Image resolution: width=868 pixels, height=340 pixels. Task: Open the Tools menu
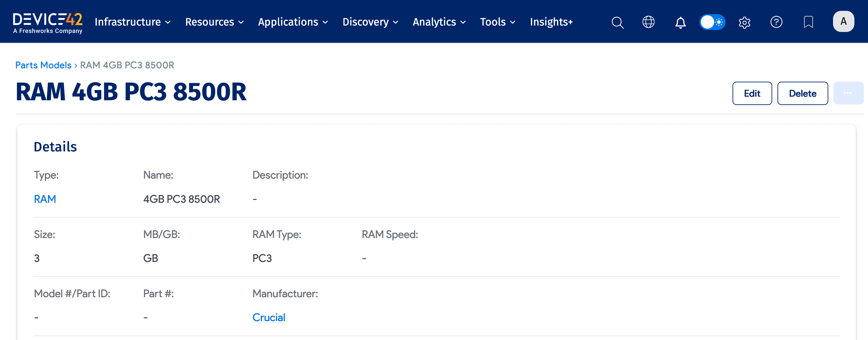pyautogui.click(x=497, y=22)
